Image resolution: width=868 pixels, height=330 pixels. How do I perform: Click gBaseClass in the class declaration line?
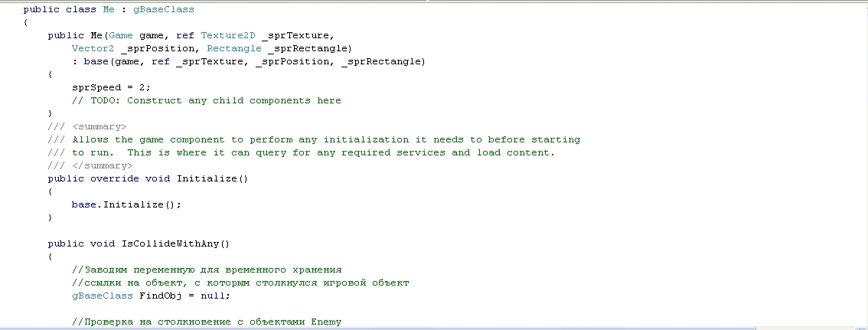[x=164, y=10]
